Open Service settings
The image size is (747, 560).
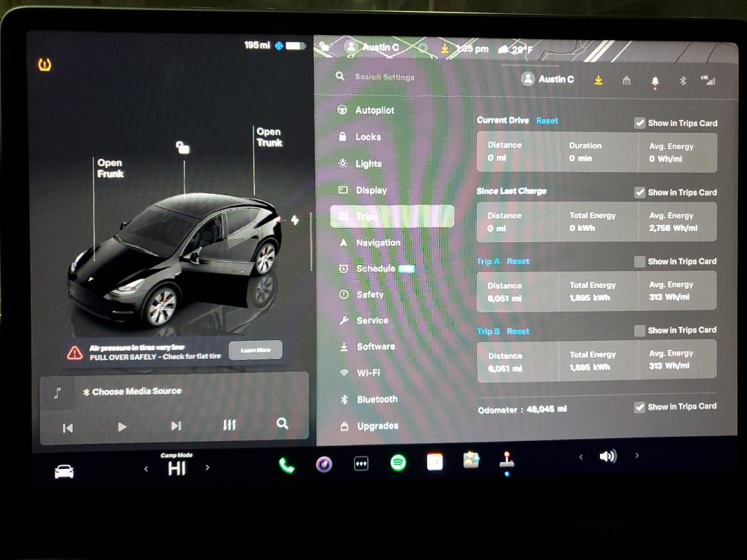pos(364,320)
